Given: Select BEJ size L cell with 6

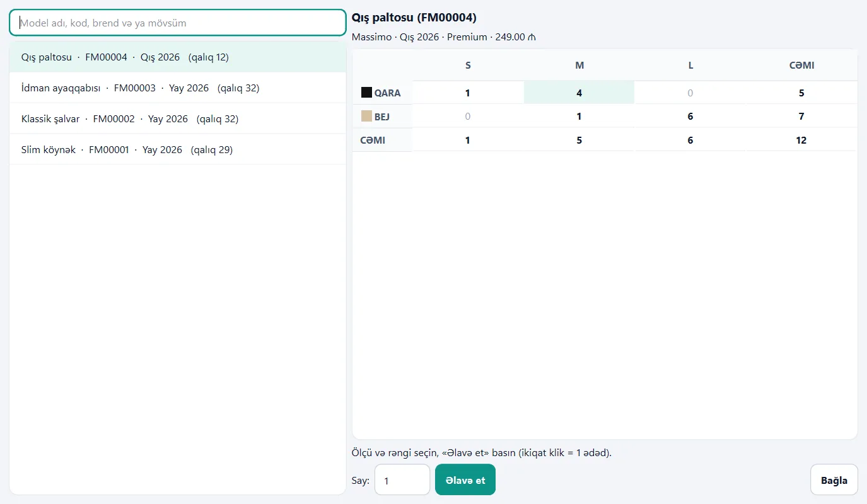Looking at the screenshot, I should [x=690, y=116].
